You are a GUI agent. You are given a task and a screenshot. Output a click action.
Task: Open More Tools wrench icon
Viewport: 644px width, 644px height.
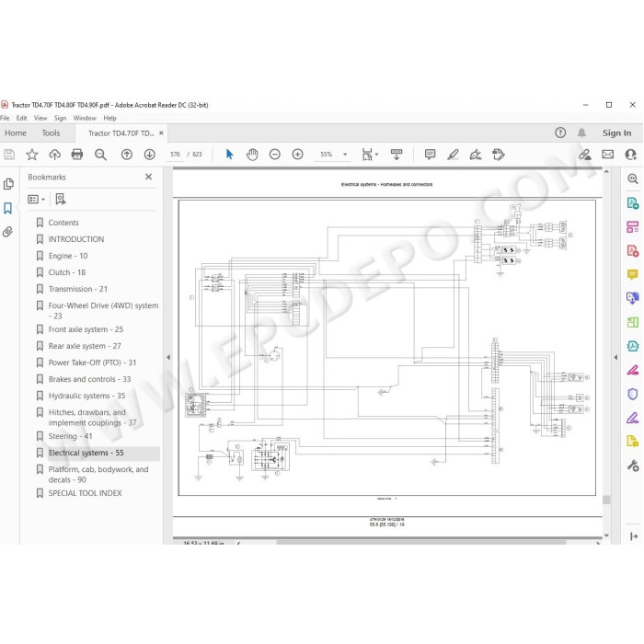633,466
